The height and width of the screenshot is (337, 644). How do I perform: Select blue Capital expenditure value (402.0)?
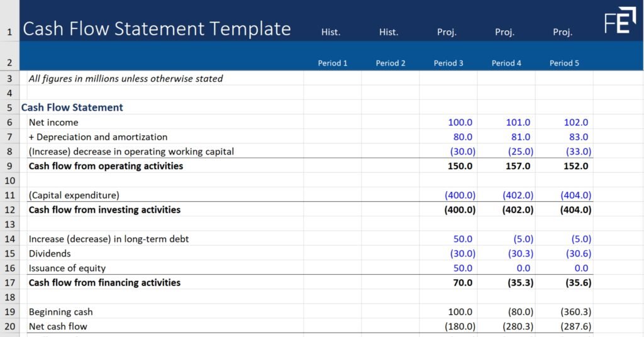pos(518,196)
